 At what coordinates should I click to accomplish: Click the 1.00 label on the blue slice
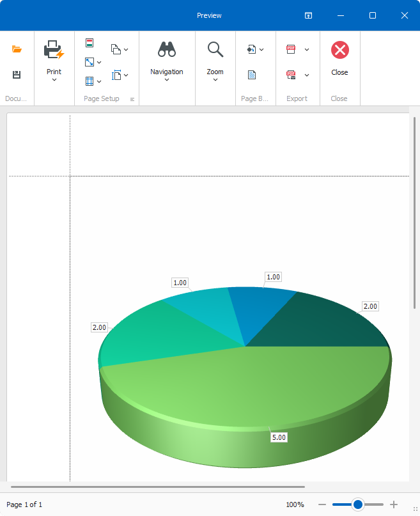(x=274, y=277)
